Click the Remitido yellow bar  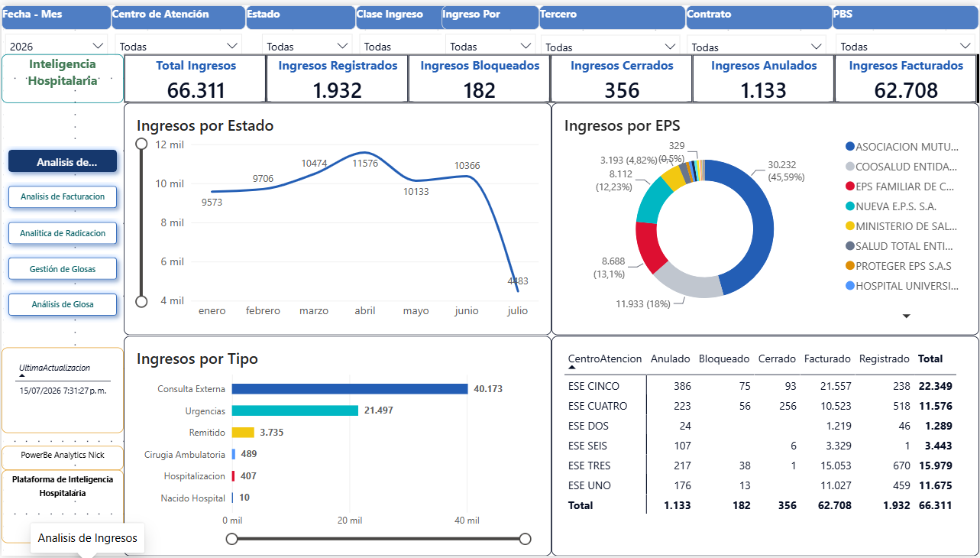(243, 433)
